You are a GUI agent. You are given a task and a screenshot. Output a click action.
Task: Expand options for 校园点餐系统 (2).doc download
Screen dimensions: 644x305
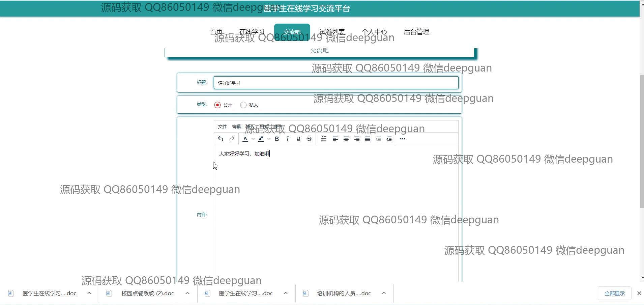coord(187,293)
